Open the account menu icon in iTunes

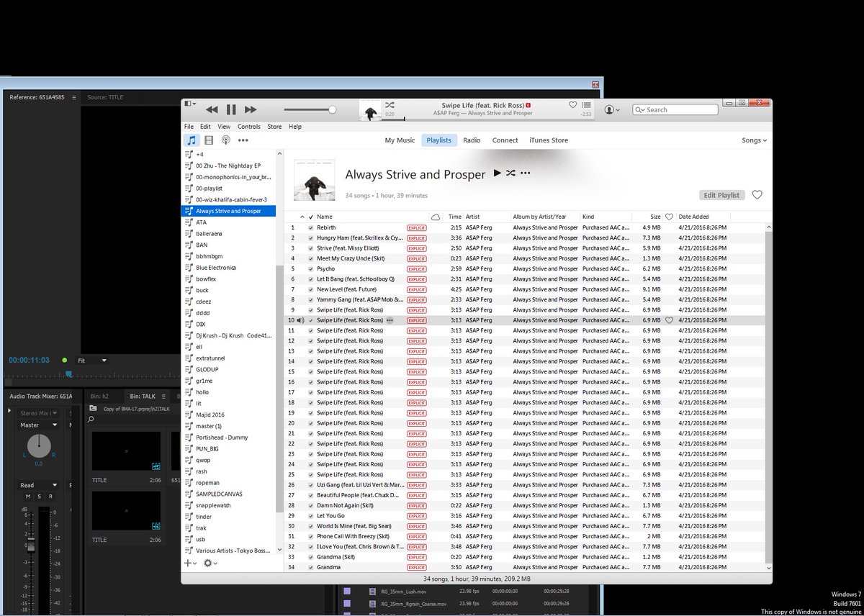[x=612, y=109]
